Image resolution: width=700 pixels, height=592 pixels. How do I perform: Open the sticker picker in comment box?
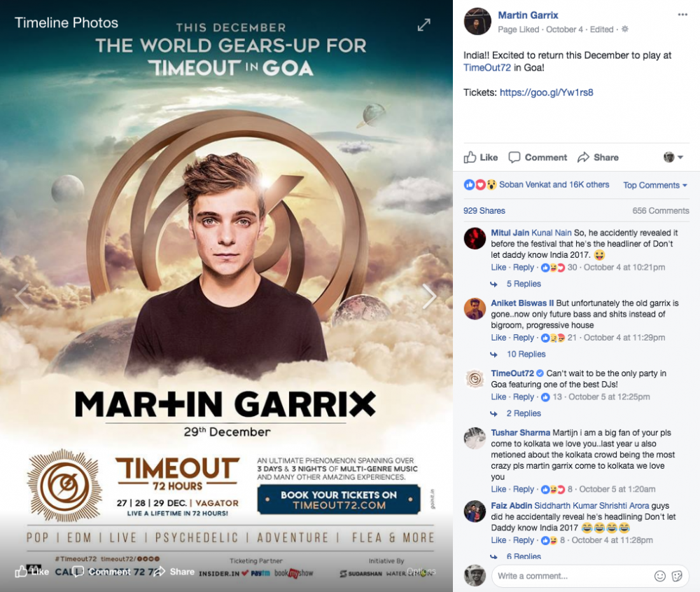point(677,576)
